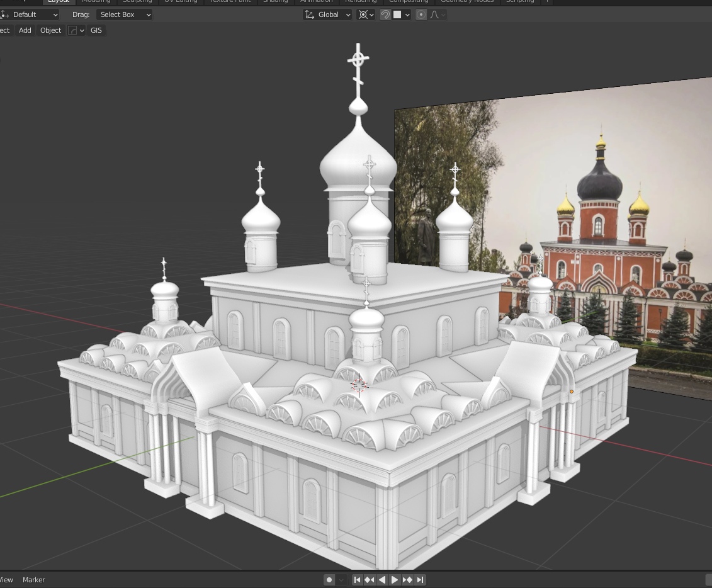This screenshot has height=588, width=712.
Task: Play the animation forward
Action: [x=394, y=580]
